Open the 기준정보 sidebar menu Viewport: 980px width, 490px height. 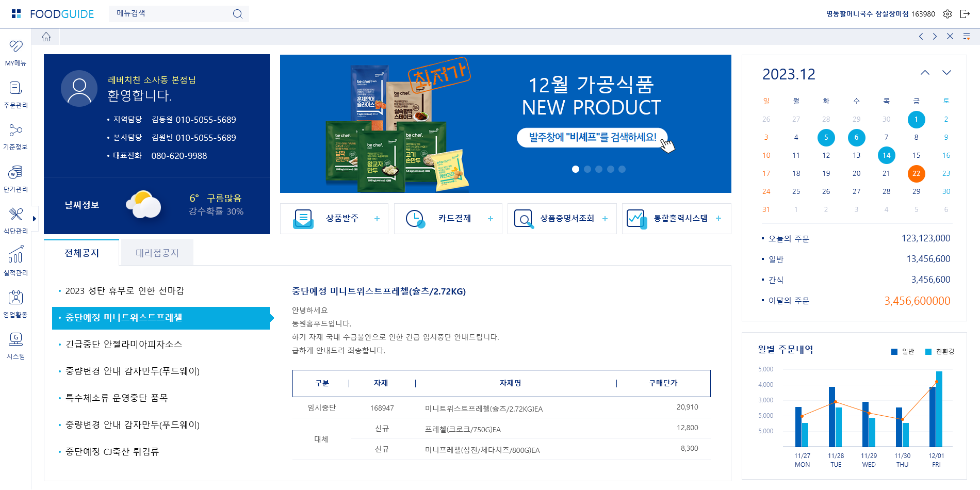[15, 137]
